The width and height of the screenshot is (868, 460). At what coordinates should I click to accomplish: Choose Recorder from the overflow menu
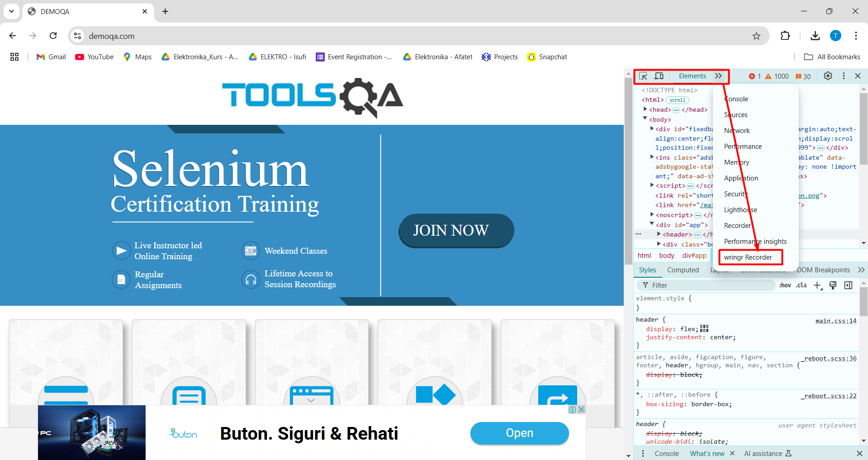(x=737, y=226)
